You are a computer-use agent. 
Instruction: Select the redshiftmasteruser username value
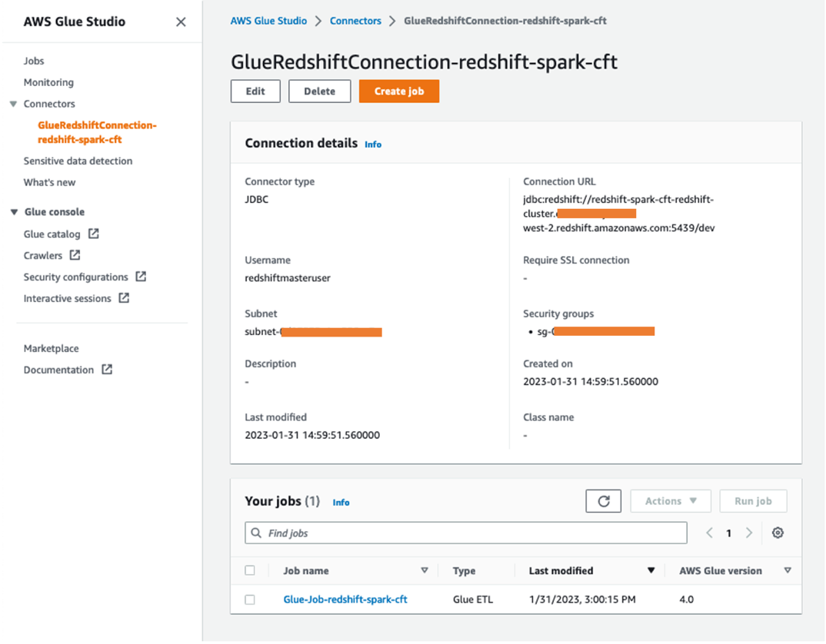click(x=288, y=278)
